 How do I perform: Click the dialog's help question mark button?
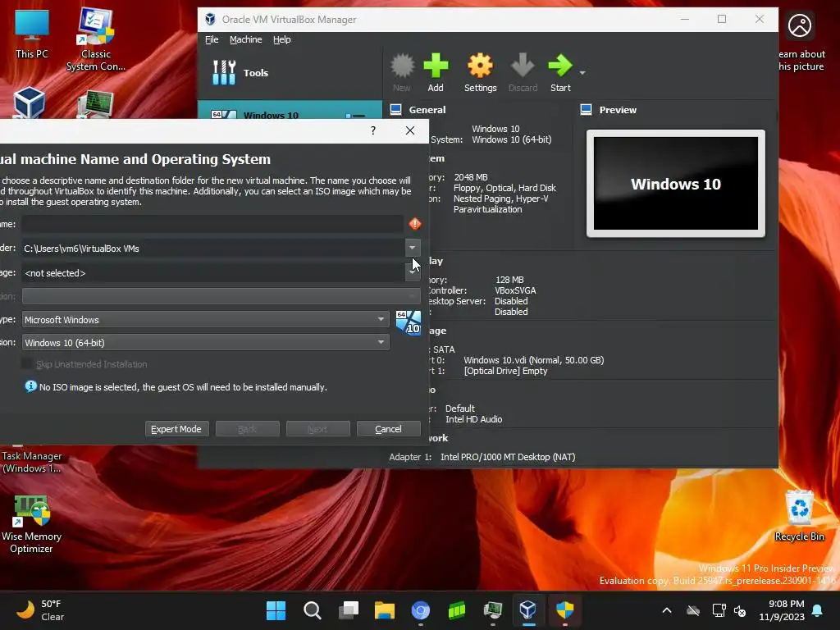click(x=373, y=130)
